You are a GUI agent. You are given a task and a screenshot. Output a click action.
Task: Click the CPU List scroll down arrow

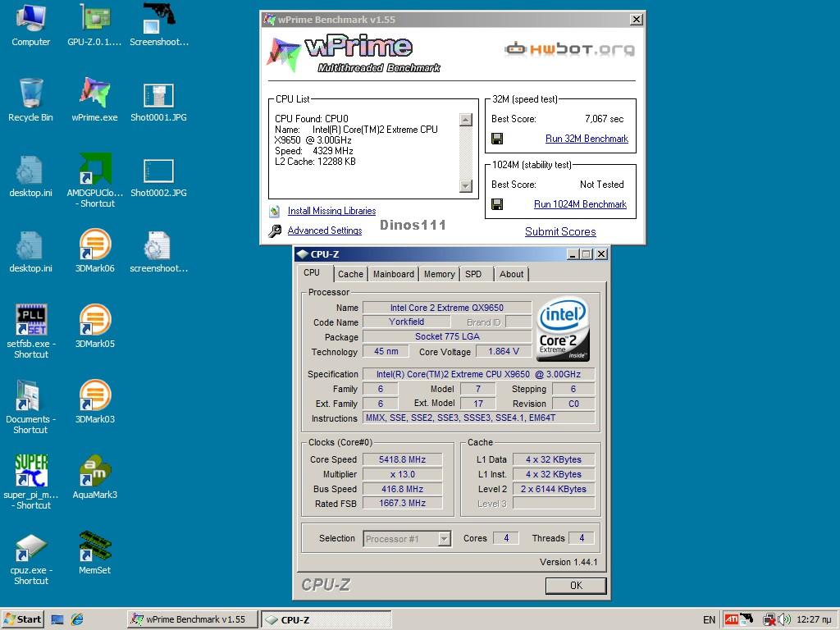point(466,186)
